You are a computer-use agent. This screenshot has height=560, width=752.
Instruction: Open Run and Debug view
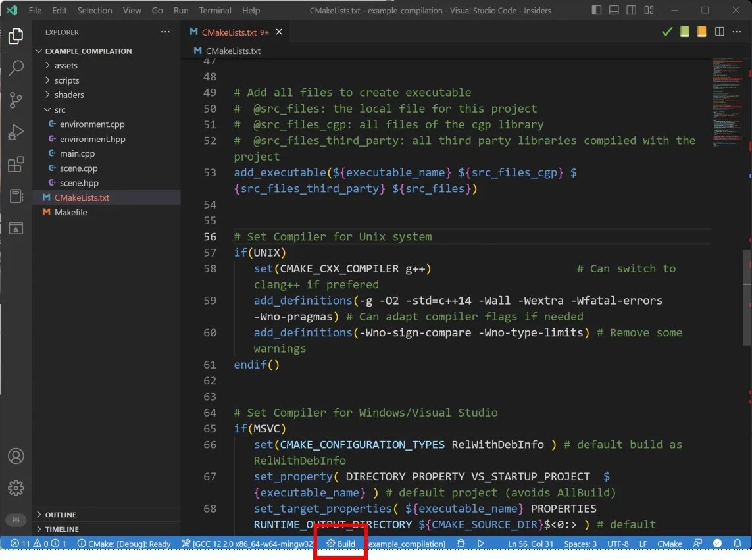click(x=16, y=132)
